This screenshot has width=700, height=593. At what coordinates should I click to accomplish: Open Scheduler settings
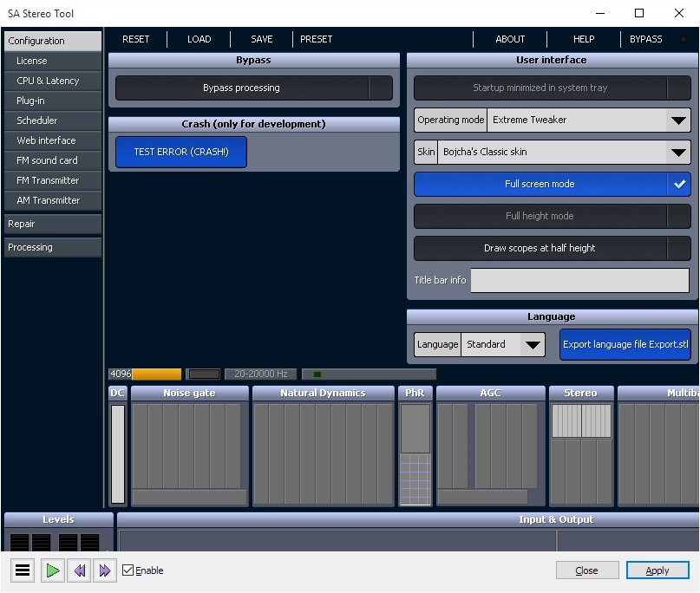[x=53, y=121]
